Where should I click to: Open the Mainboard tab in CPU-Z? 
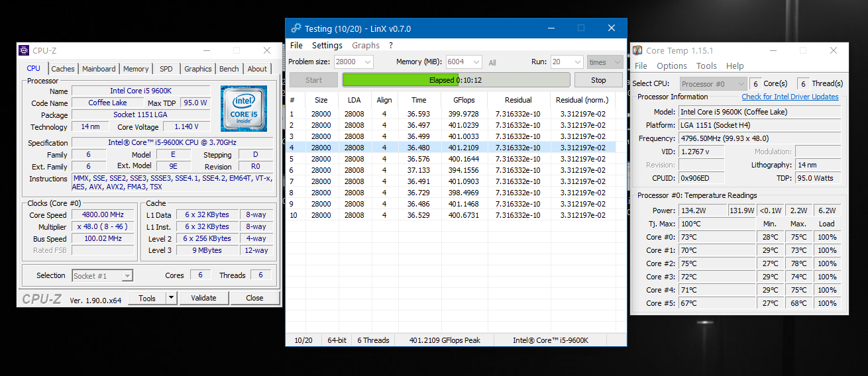99,69
